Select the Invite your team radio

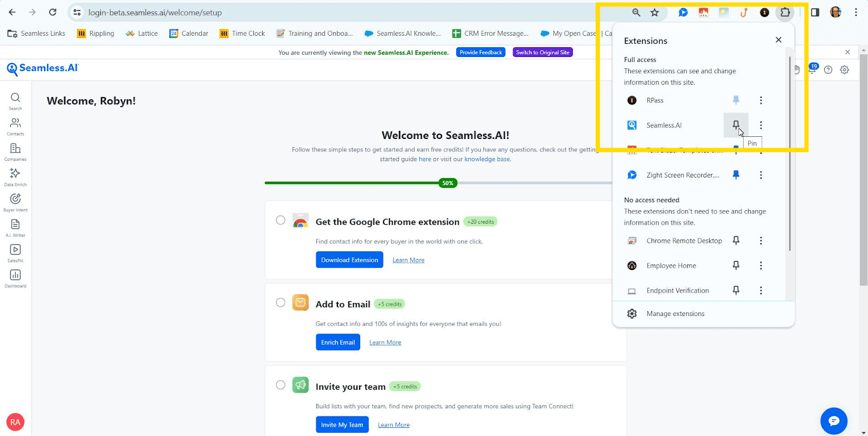(280, 385)
